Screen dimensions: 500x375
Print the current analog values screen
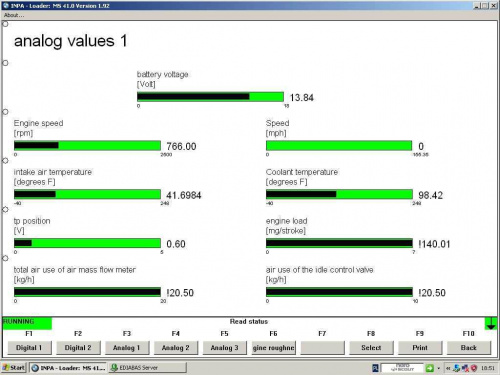pyautogui.click(x=420, y=348)
